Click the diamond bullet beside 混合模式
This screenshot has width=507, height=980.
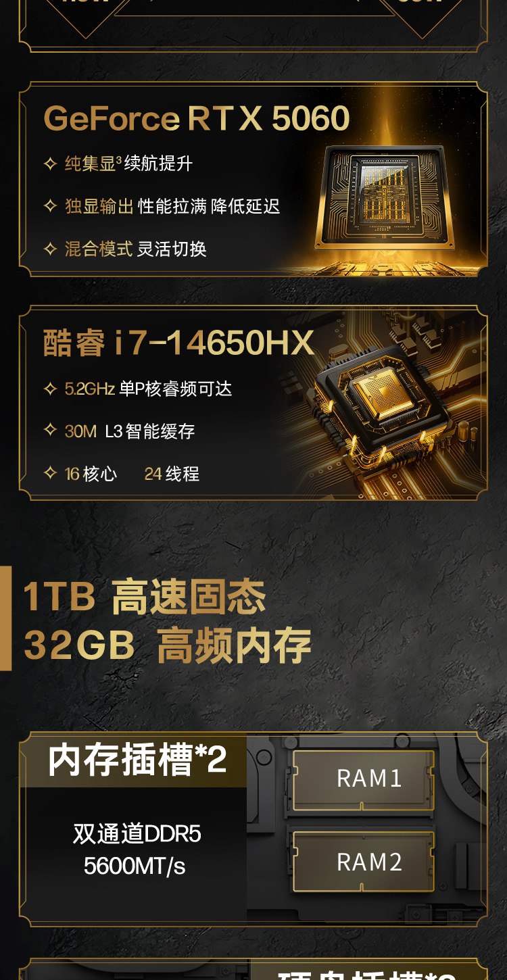50,249
